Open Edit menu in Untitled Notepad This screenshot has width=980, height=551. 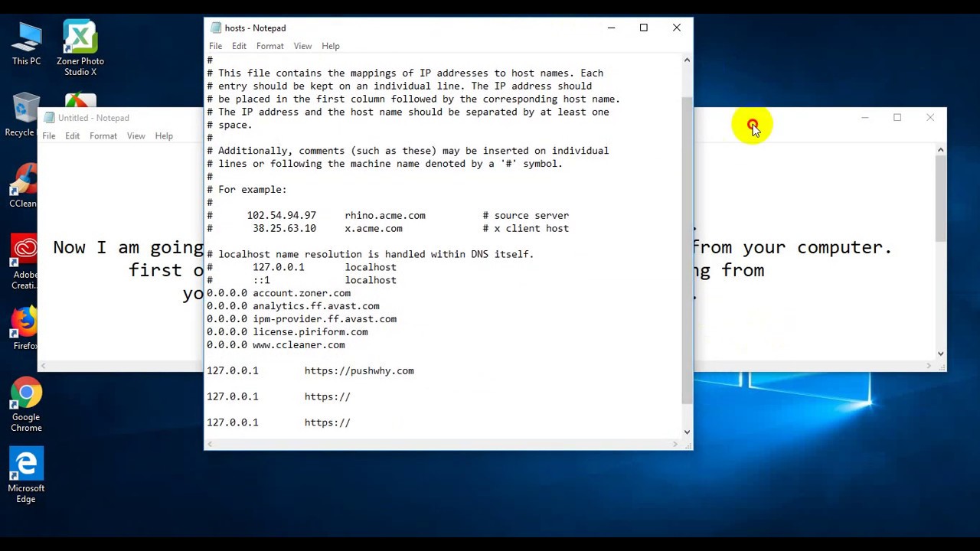72,135
